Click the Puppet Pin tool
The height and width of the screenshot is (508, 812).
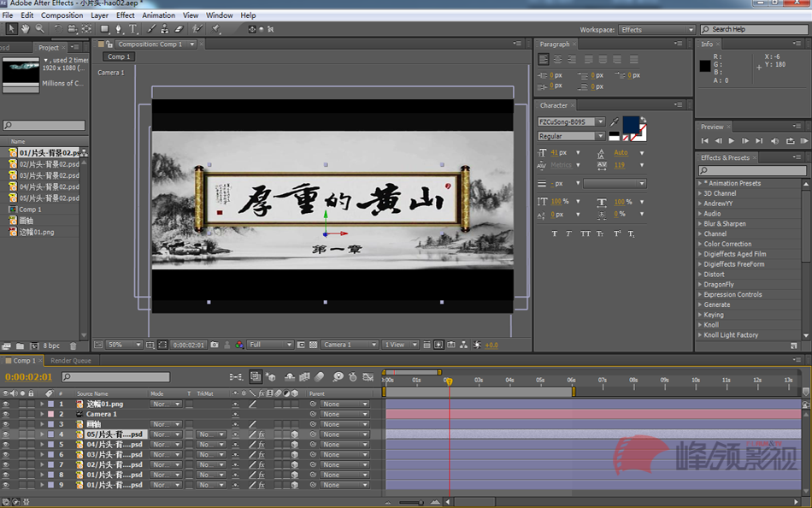[x=216, y=29]
